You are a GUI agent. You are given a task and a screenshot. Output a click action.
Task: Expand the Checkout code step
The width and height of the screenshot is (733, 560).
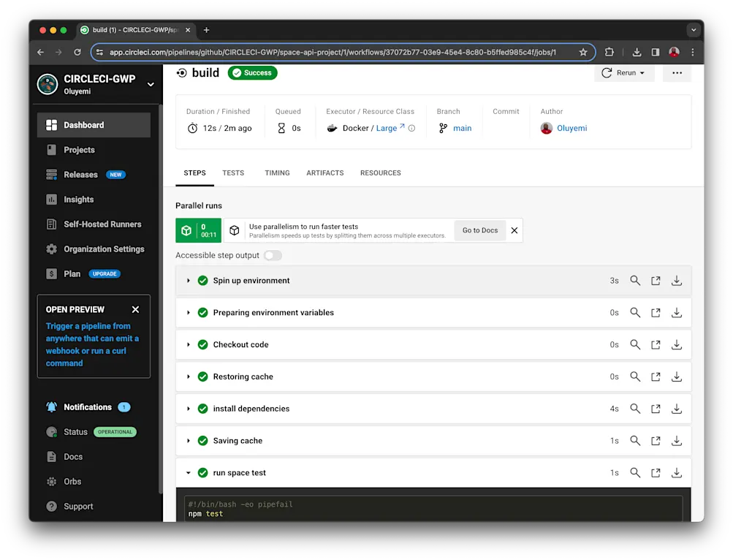189,344
